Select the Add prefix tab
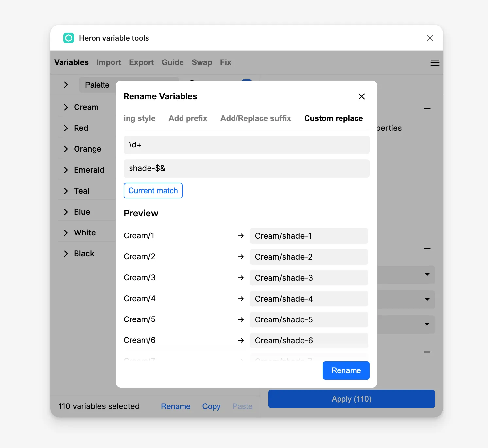Image resolution: width=488 pixels, height=448 pixels. coord(188,118)
